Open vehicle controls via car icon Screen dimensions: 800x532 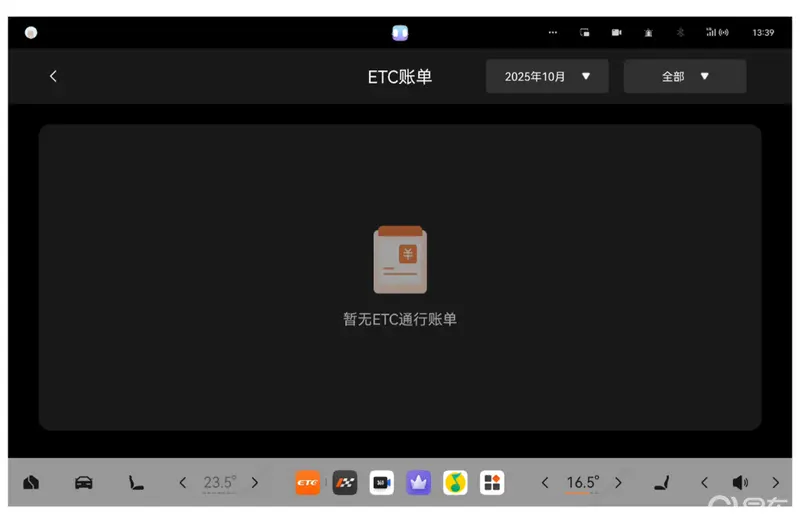tap(84, 483)
